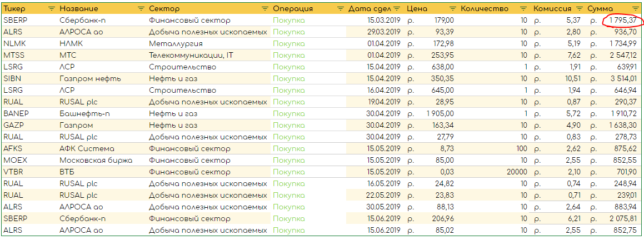The height and width of the screenshot is (240, 644).
Task: Select the Название header cell
Action: (x=102, y=9)
